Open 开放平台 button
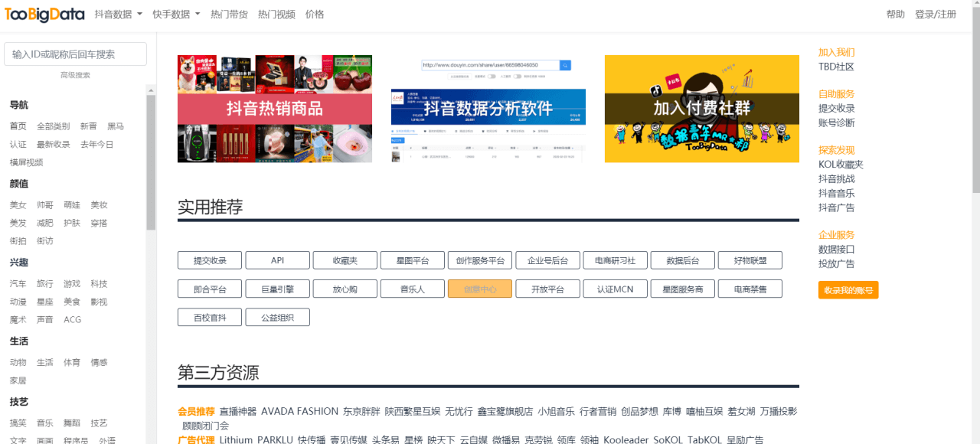980x444 pixels. (548, 289)
